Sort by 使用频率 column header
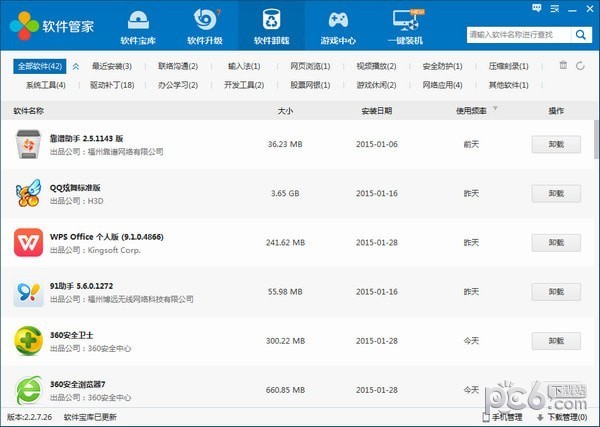Screen dimensions: 600x427 point(471,109)
